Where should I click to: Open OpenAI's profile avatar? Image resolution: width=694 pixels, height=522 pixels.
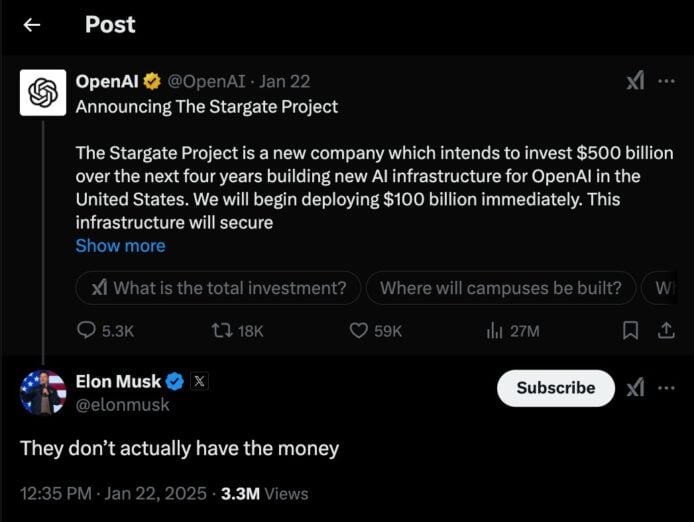coord(42,92)
